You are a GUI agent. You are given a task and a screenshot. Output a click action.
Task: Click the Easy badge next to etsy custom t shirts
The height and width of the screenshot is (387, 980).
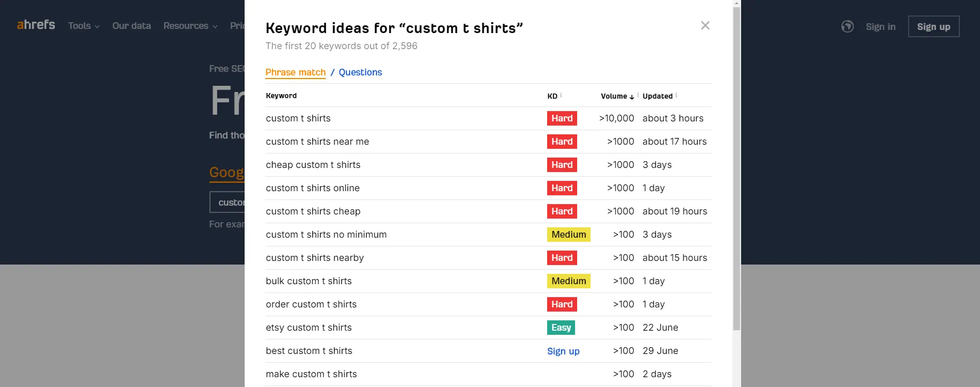point(561,327)
